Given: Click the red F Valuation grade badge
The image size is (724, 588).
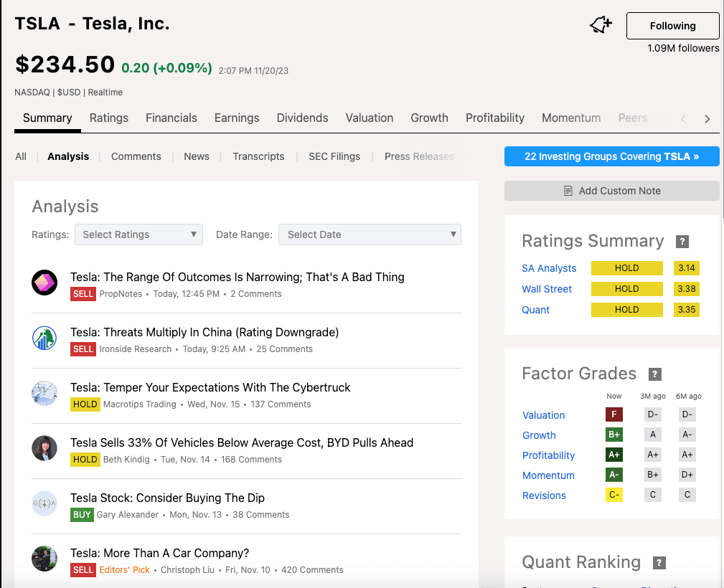Looking at the screenshot, I should 613,414.
